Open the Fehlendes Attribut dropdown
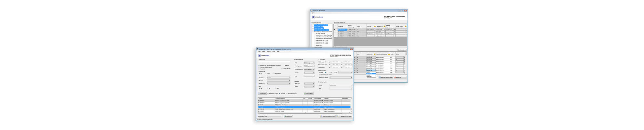Viewport: 644px width, 130px height. 341,78
